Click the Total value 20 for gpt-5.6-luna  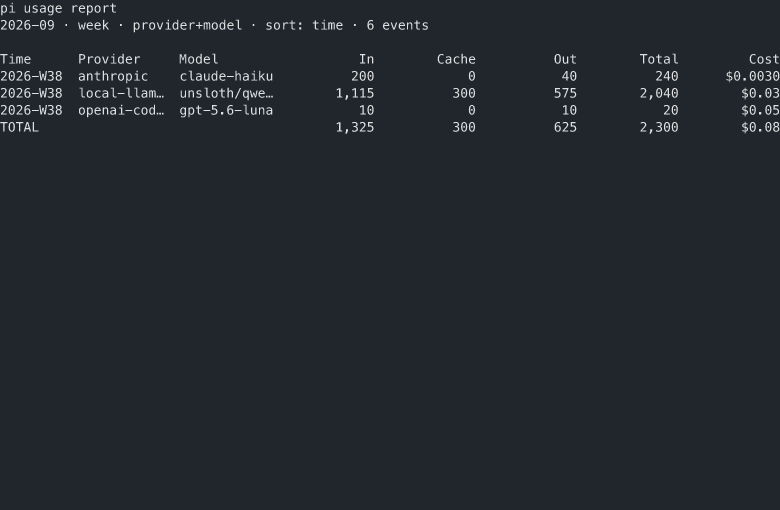671,110
